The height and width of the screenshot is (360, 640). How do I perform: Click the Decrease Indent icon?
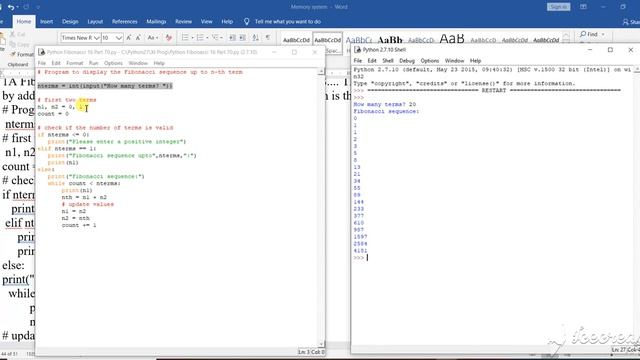click(x=232, y=38)
